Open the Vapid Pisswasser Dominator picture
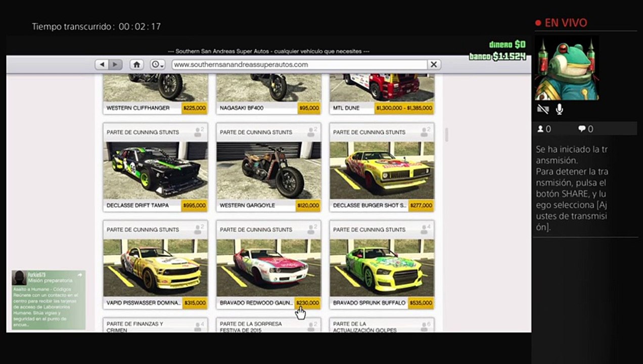 (x=155, y=268)
